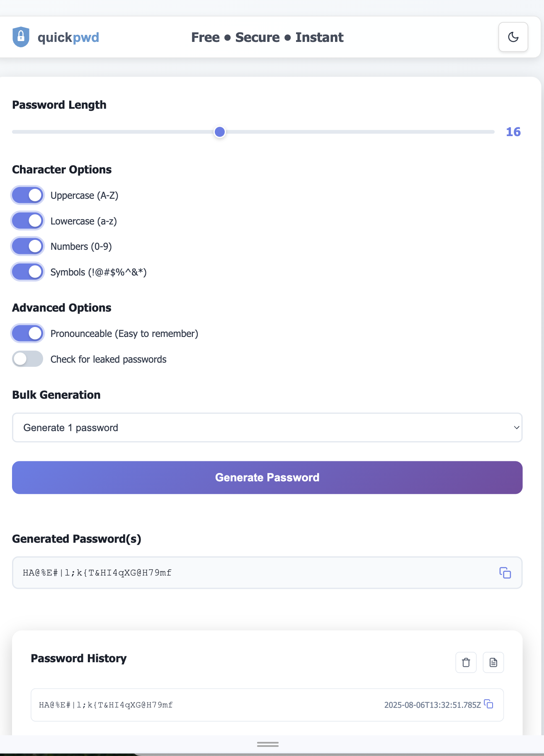Copy the generated password with the copy icon
Screen dimensions: 544x756
click(x=505, y=573)
